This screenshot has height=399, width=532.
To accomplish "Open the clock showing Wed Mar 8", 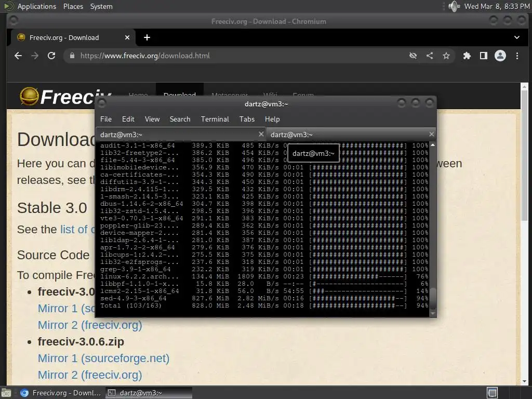I will click(497, 6).
